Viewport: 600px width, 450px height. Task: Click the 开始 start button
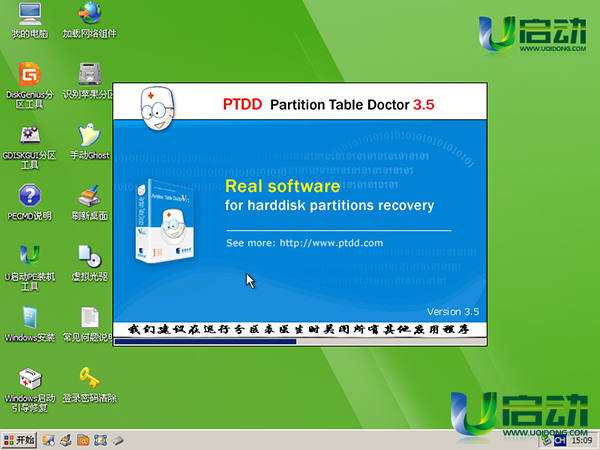(x=18, y=440)
